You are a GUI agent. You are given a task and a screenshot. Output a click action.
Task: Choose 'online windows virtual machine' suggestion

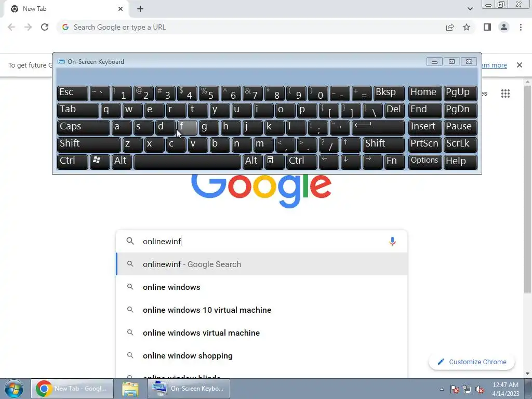(x=262, y=332)
